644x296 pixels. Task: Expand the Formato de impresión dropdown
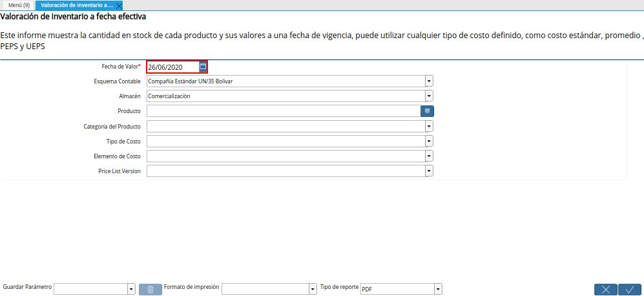312,289
